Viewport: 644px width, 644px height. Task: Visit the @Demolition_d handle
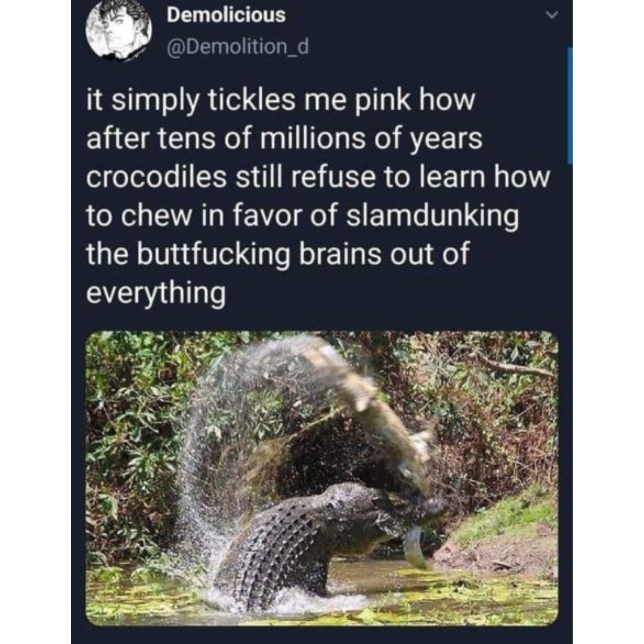click(x=237, y=47)
